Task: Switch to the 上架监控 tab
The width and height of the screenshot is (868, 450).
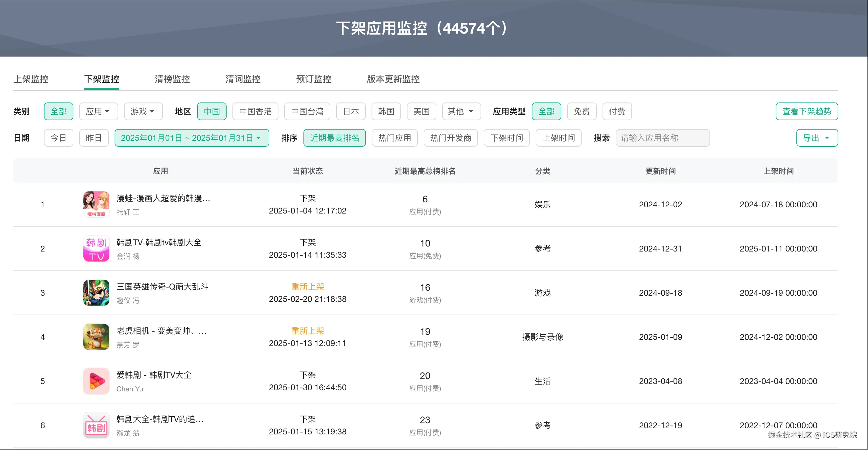Action: pos(31,79)
